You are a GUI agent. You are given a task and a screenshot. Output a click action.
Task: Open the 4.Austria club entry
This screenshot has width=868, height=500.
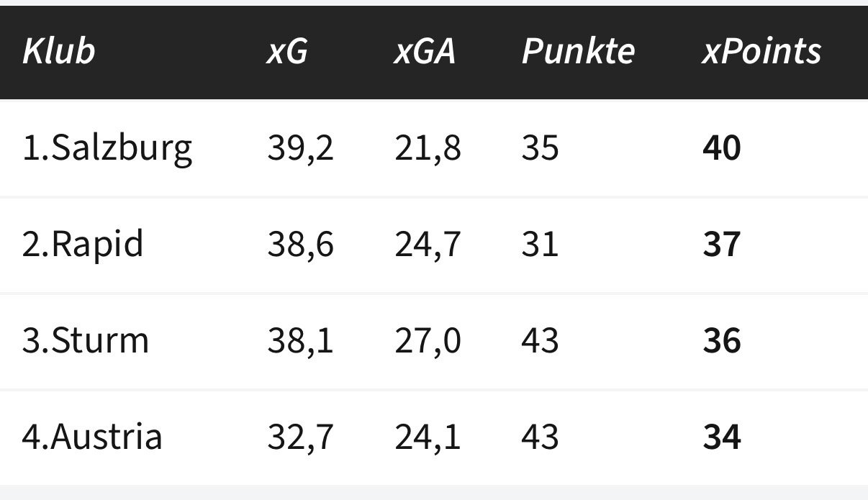click(92, 437)
